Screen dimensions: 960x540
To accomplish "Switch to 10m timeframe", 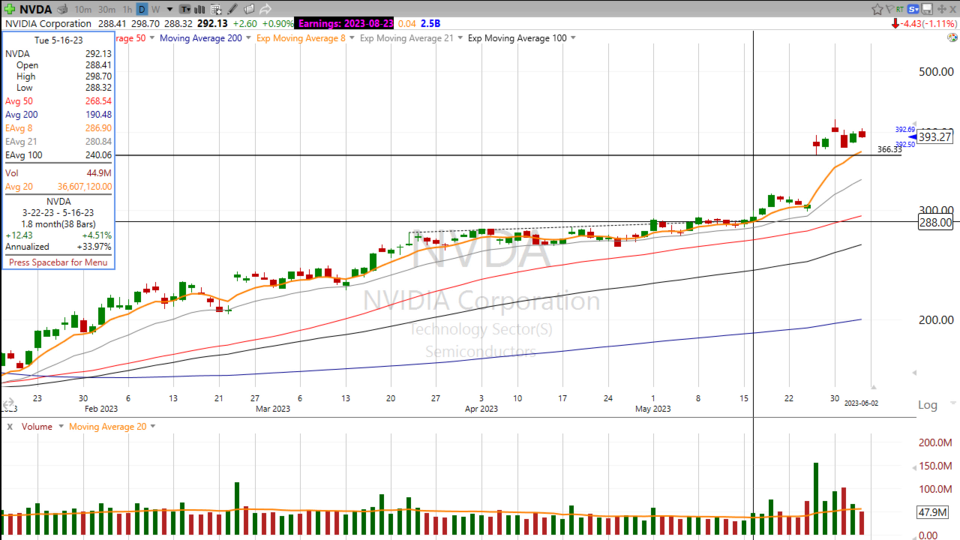I will 83,9.
